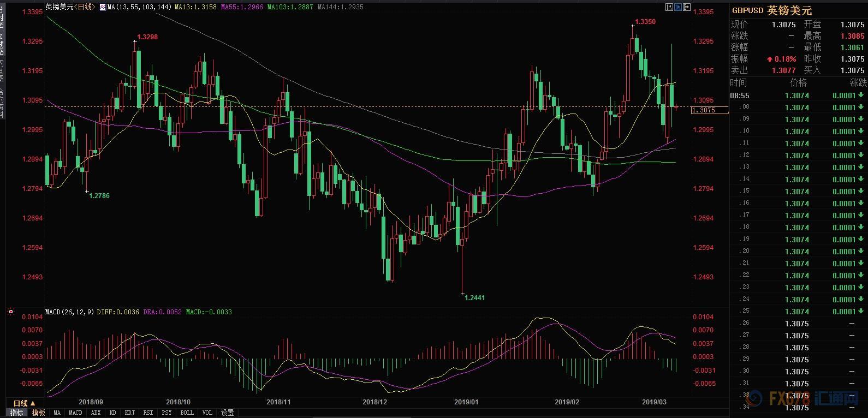Click the MA indicator chart icon
868x418 pixels.
click(x=103, y=7)
